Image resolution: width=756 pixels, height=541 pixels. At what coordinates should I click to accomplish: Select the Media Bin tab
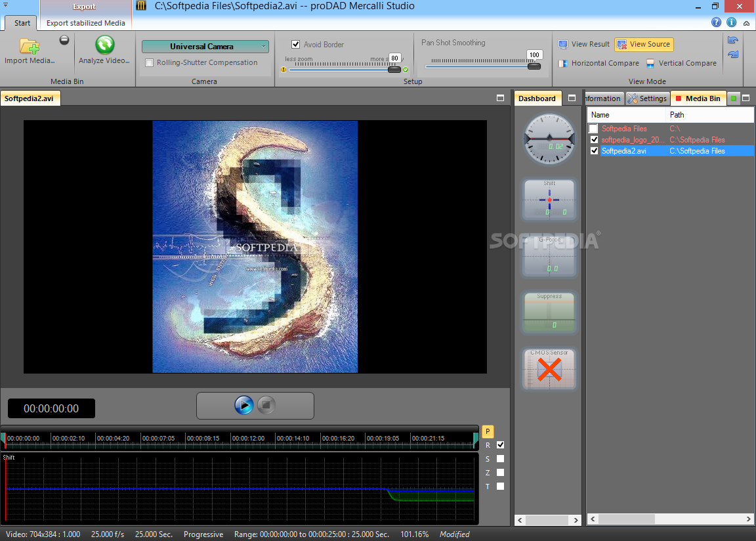click(x=698, y=98)
